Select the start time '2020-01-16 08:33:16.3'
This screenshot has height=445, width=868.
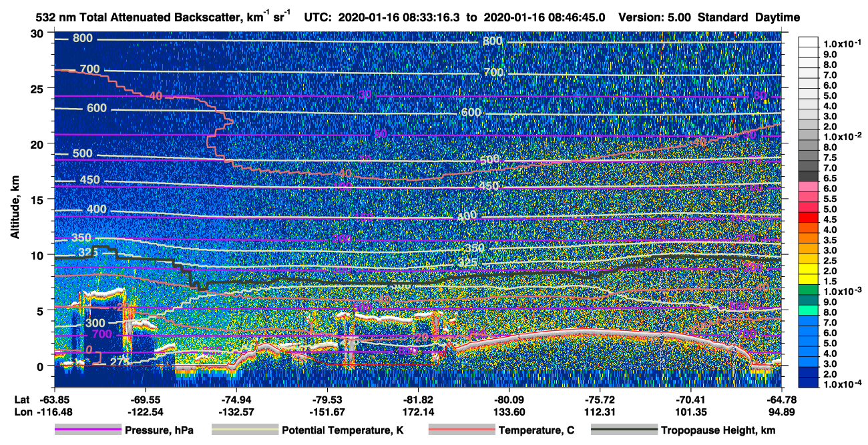coord(401,17)
